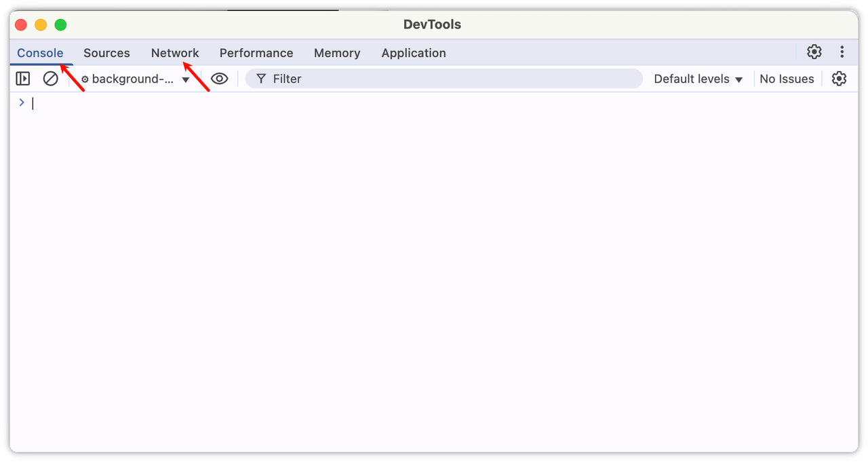868x462 pixels.
Task: Click into the console prompt line
Action: [407, 103]
